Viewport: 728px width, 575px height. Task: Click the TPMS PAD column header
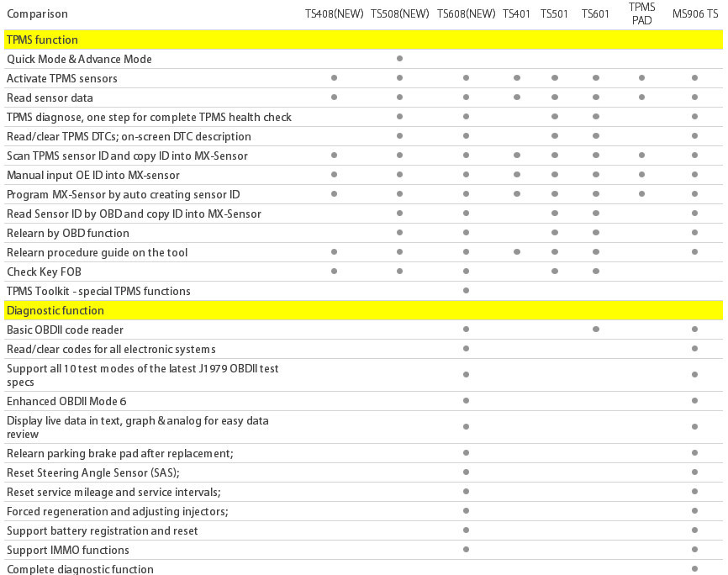click(x=641, y=13)
